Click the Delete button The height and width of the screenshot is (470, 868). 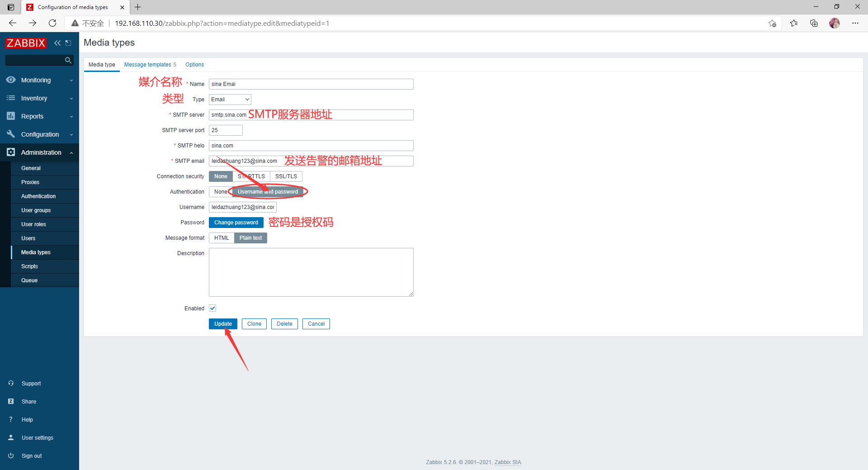pyautogui.click(x=284, y=324)
